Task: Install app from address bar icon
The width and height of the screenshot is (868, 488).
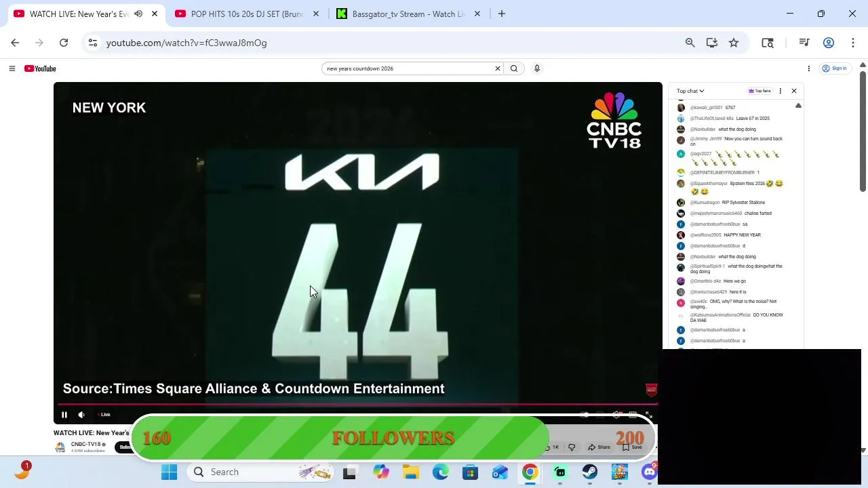Action: (711, 43)
